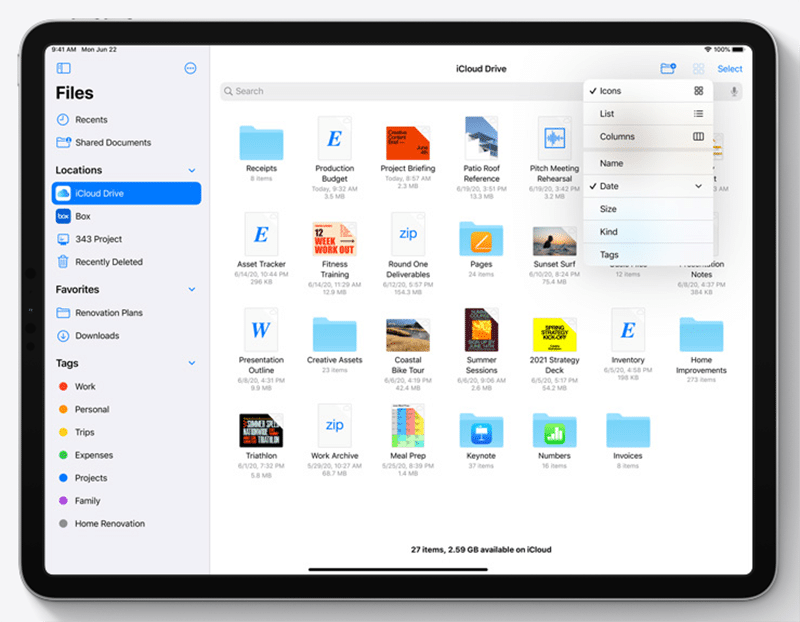Collapse the Locations section
Image resolution: width=800 pixels, height=622 pixels.
(x=192, y=171)
